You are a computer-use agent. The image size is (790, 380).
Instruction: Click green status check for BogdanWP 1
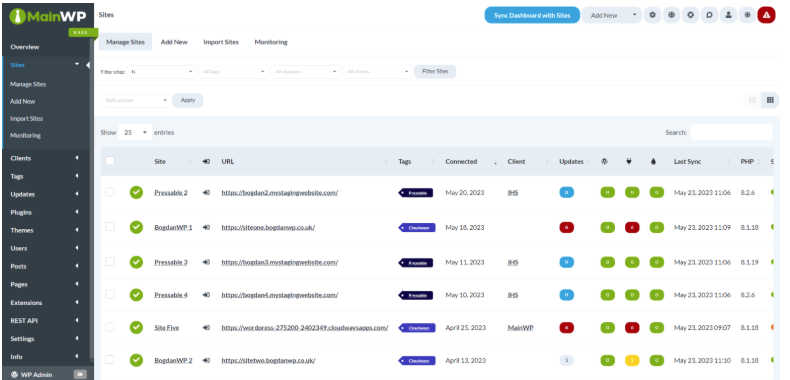click(x=136, y=227)
